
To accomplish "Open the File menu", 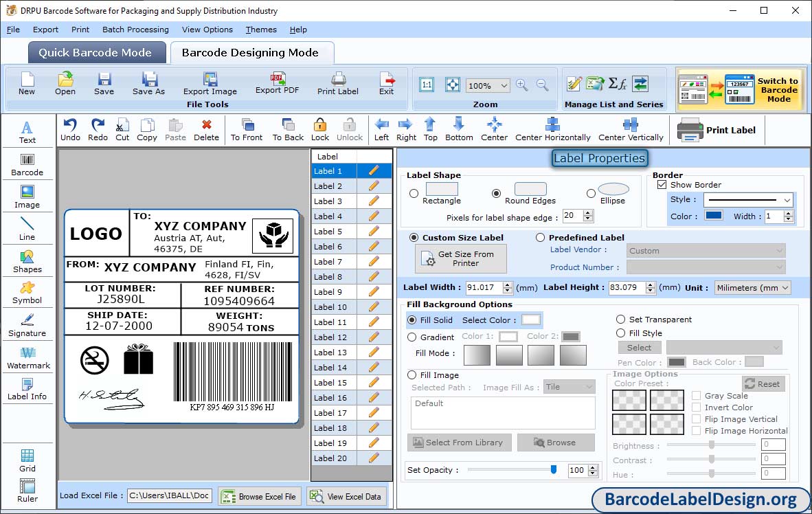I will [x=13, y=30].
